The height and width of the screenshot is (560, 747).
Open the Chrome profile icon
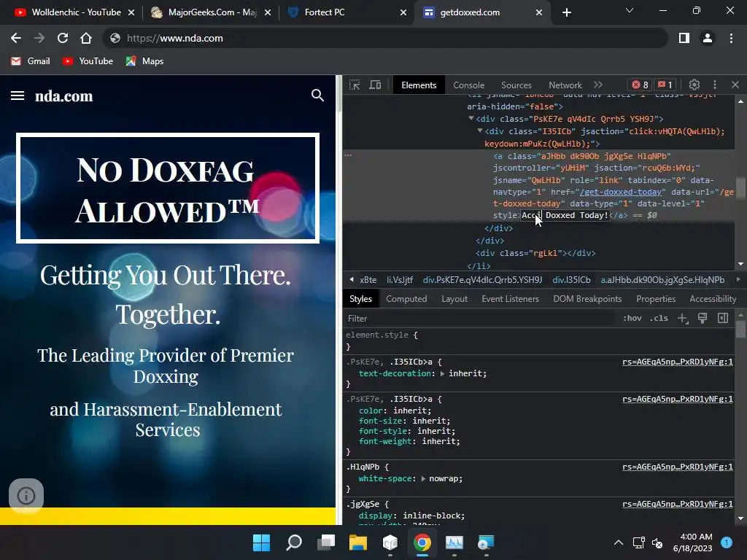[x=708, y=38]
